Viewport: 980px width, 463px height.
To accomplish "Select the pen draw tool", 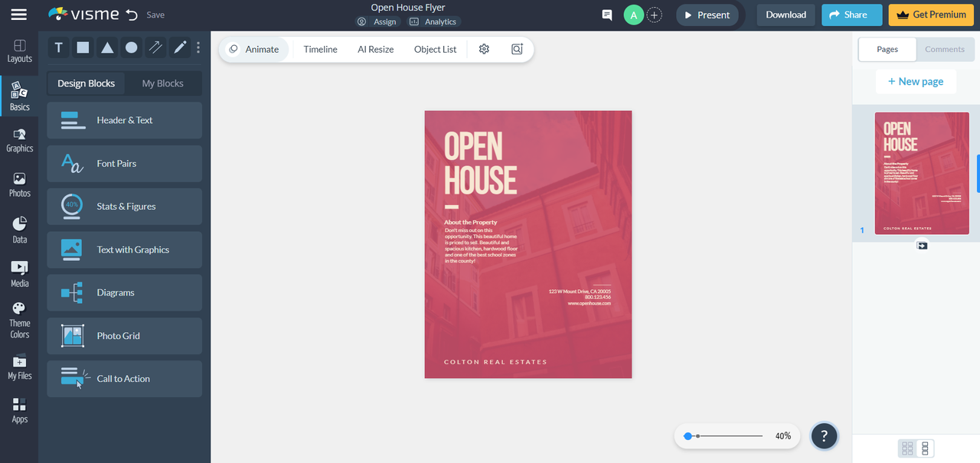I will [180, 47].
